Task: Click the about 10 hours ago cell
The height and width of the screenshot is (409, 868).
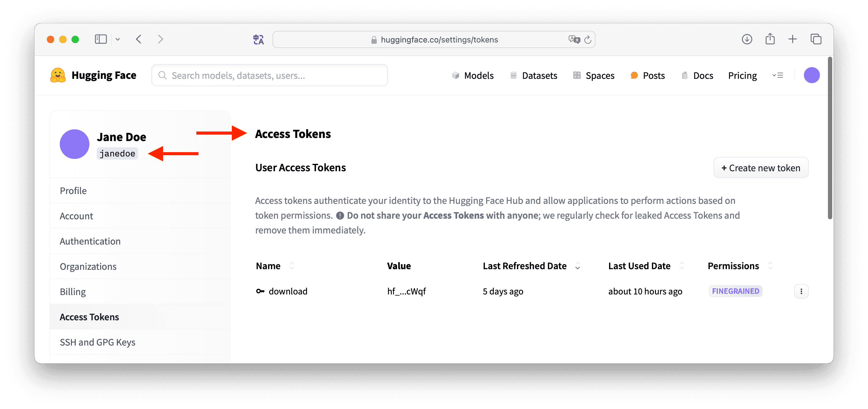Action: coord(645,291)
